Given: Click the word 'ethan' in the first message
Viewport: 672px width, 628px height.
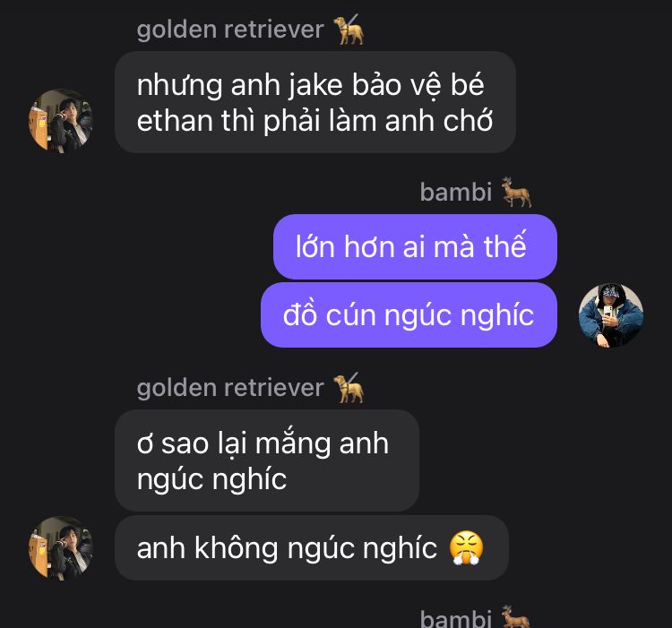Looking at the screenshot, I should click(x=175, y=121).
